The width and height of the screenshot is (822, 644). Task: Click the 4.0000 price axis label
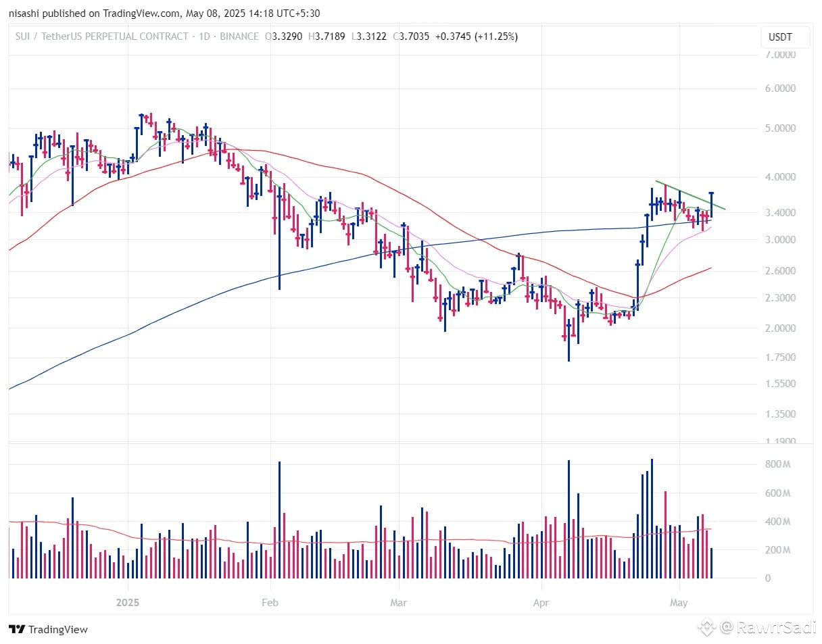click(x=779, y=177)
